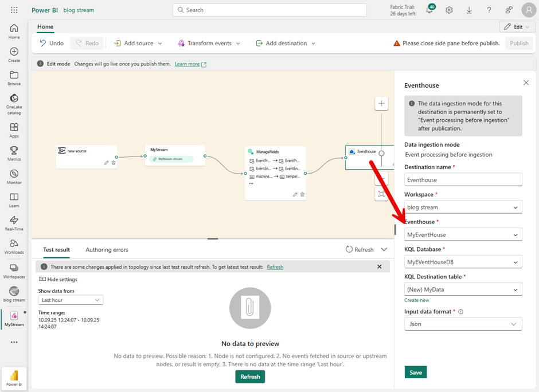Expand the Workspace dropdown

pos(463,207)
